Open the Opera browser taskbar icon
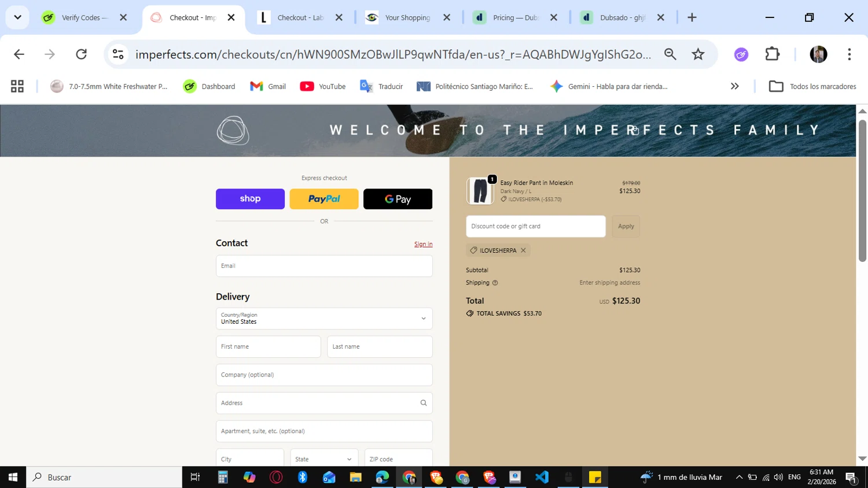This screenshot has width=868, height=488. coord(276,477)
